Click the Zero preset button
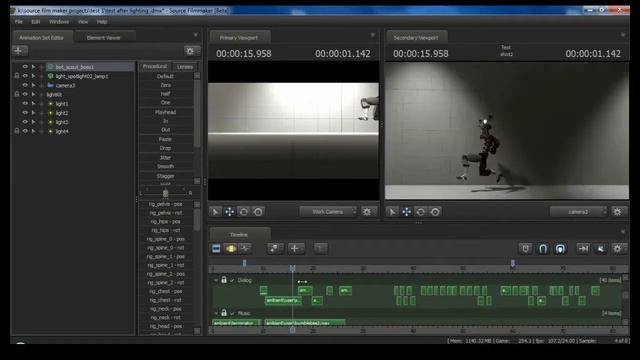Viewport: 640px width, 360px height. pyautogui.click(x=165, y=85)
